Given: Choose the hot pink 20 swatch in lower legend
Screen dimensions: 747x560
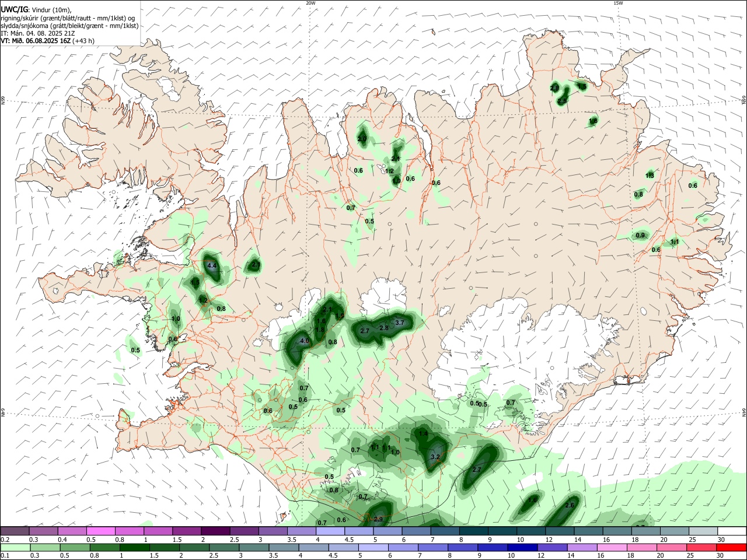Looking at the screenshot, I should pos(672,547).
